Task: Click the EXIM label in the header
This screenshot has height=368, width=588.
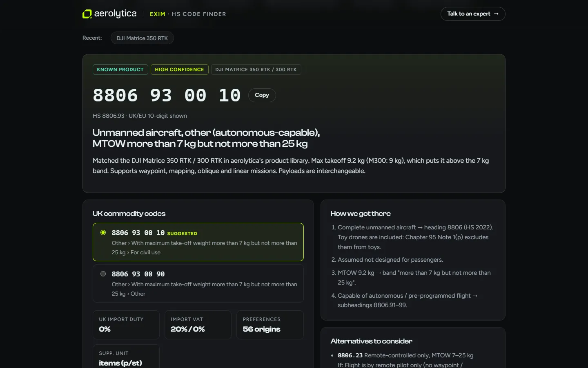Action: click(158, 14)
